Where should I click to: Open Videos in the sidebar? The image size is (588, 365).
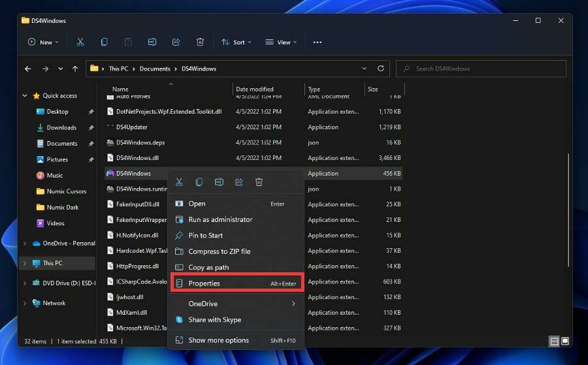pos(56,223)
